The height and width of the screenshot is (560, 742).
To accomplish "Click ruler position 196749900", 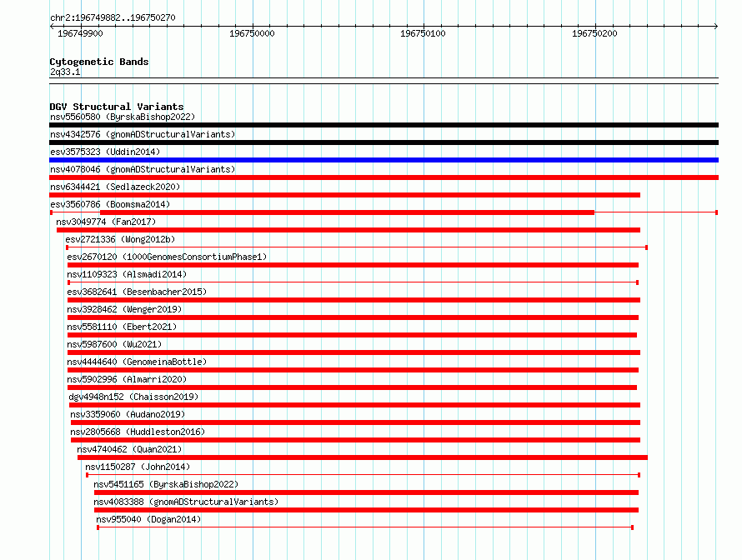I will point(80,33).
